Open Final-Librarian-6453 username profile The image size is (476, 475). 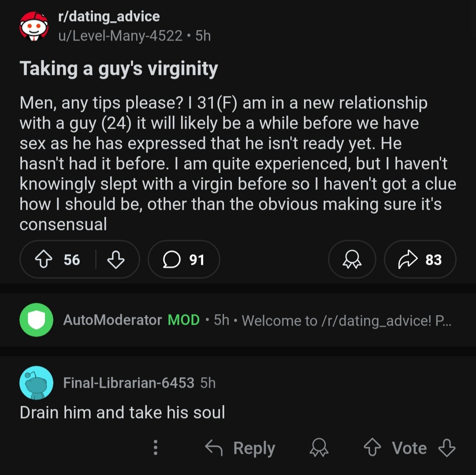click(x=129, y=383)
